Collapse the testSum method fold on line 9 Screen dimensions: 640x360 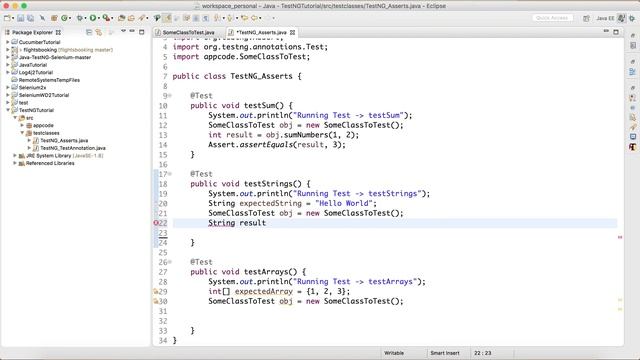(x=170, y=96)
